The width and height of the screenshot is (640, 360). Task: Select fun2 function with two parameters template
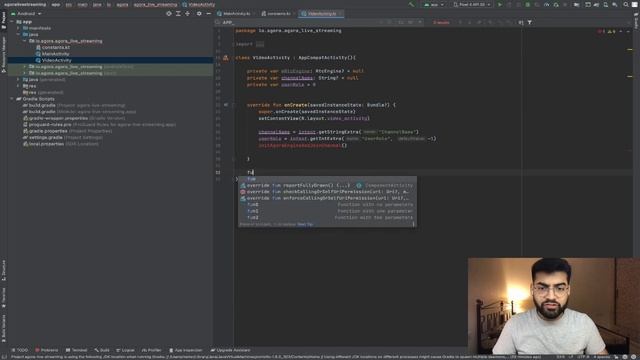327,218
